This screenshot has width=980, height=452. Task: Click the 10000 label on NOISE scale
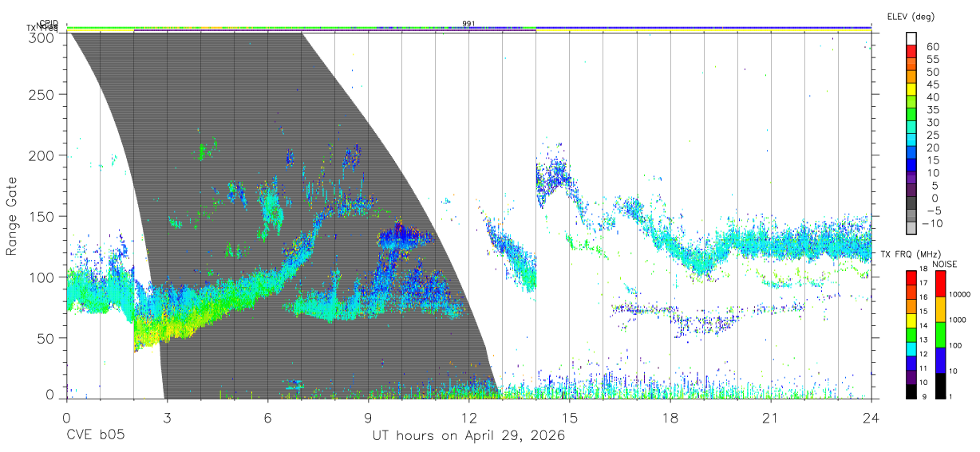tap(961, 294)
